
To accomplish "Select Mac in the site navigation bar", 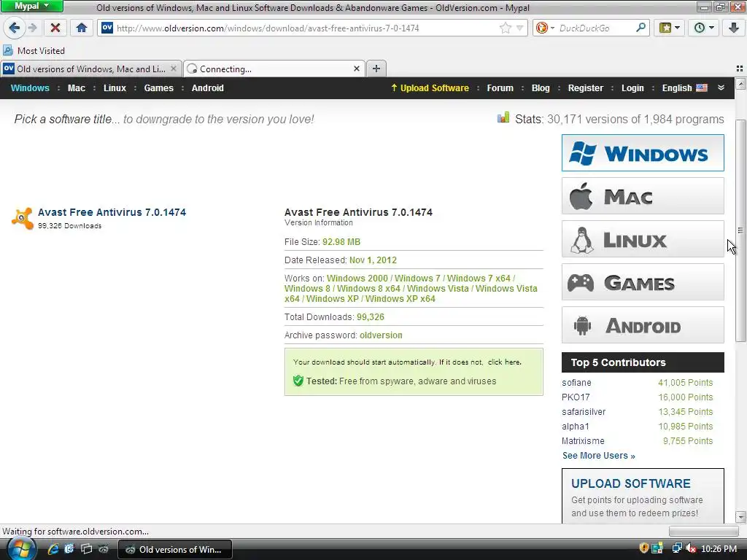I will coord(76,88).
